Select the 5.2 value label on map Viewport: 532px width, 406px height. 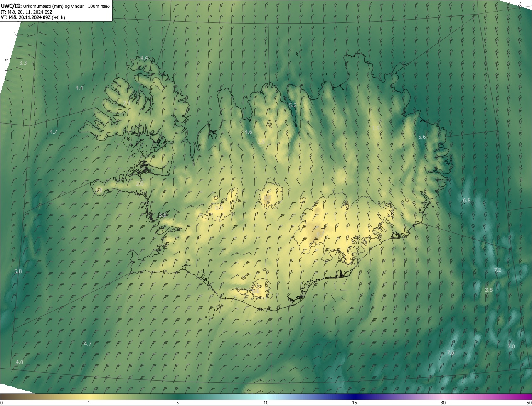click(x=293, y=105)
